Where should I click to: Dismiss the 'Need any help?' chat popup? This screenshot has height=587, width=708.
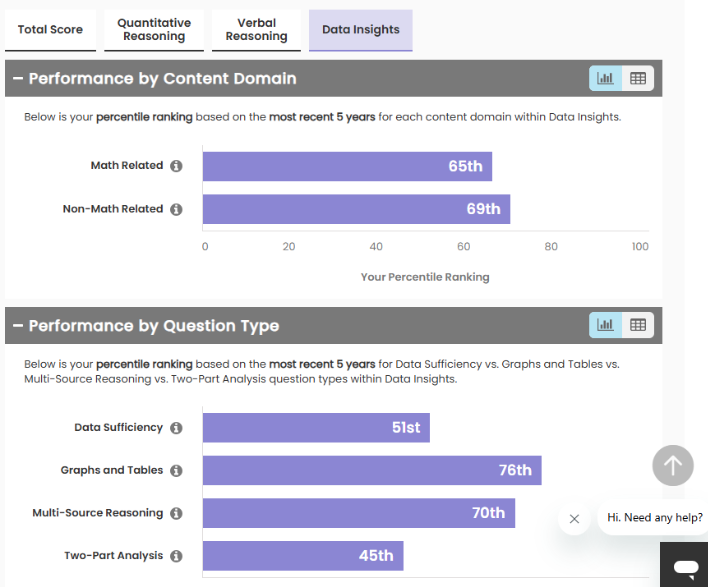574,519
